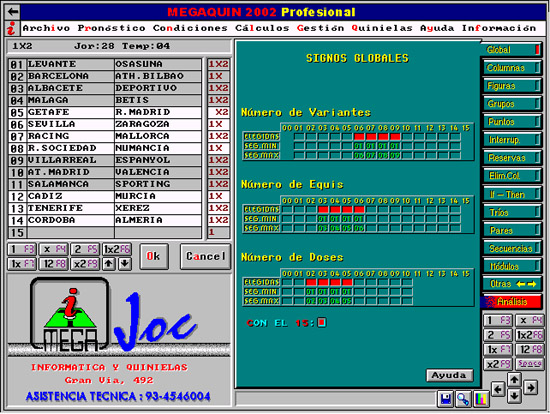Switch to the Elim.Col. tab
The image size is (550, 414).
click(512, 176)
